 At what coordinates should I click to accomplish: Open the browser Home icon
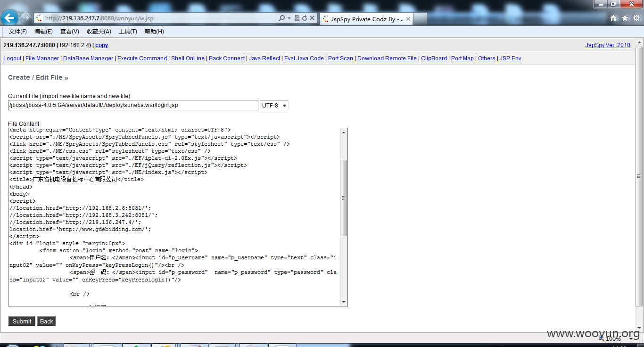pos(613,18)
